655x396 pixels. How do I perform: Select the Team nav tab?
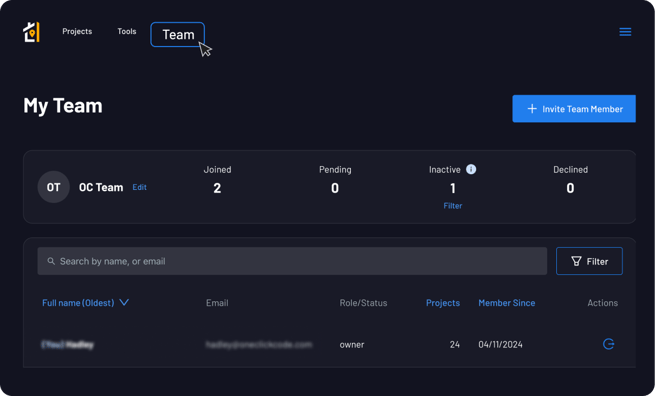tap(178, 35)
